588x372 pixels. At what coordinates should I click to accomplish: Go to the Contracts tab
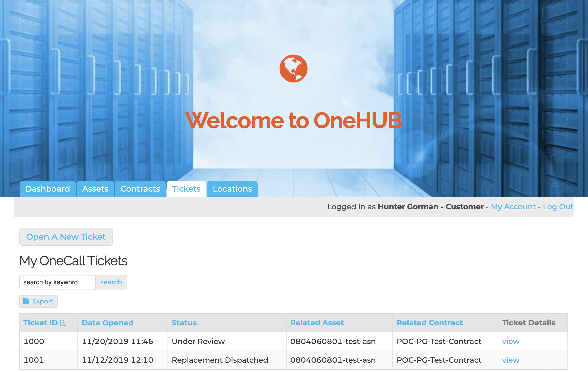[140, 189]
